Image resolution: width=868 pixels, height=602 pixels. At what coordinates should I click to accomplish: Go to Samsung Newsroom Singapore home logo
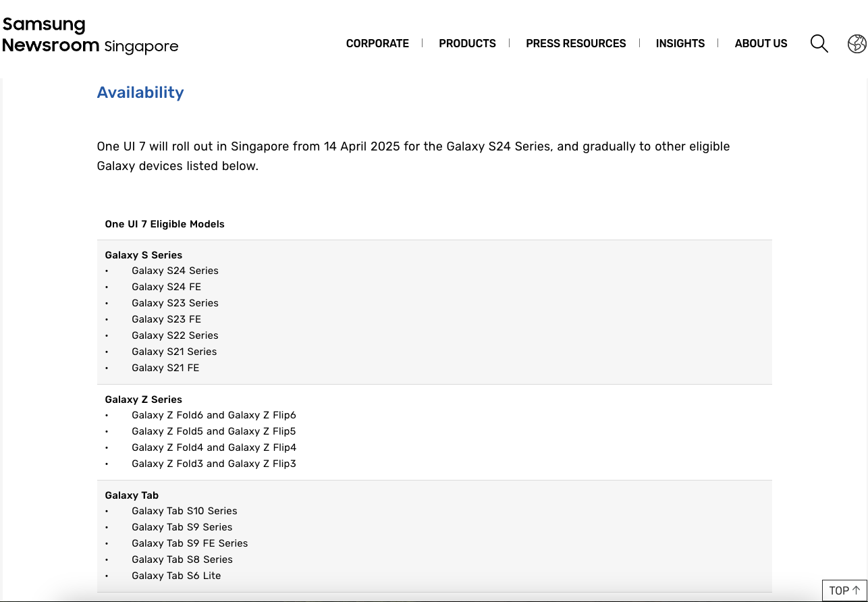click(x=90, y=36)
